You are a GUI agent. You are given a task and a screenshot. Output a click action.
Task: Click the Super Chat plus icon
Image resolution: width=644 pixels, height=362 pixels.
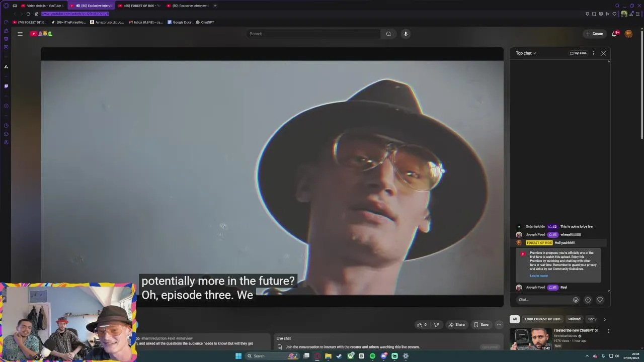588,300
